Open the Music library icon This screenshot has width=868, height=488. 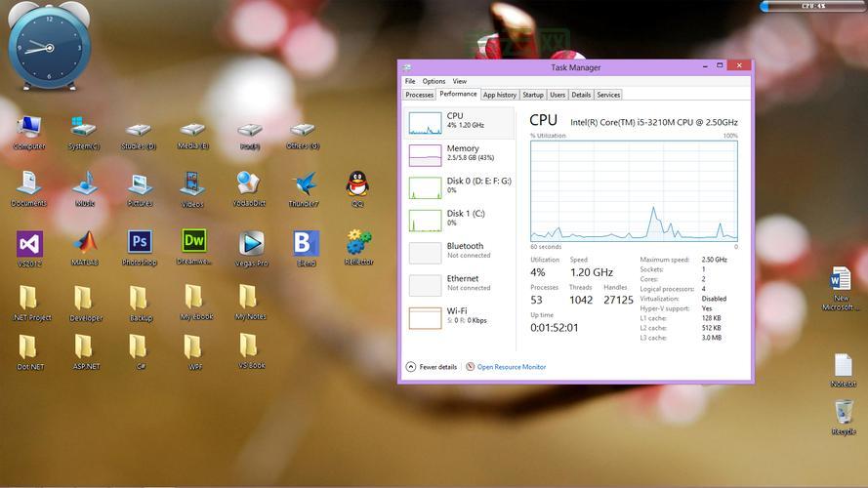click(x=85, y=188)
